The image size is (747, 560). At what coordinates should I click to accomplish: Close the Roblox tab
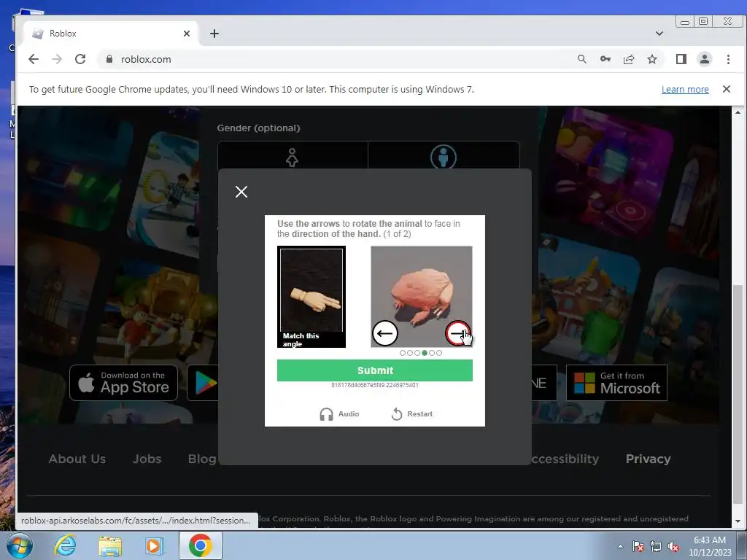click(x=187, y=34)
